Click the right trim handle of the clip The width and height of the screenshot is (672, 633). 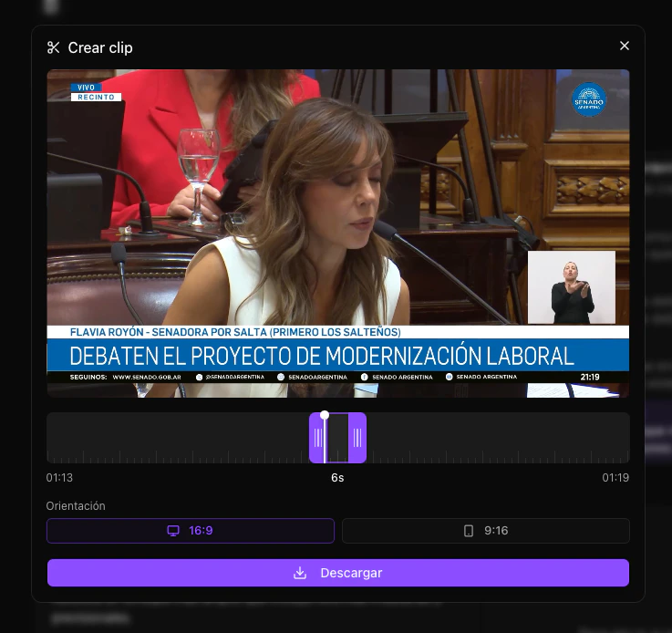point(357,438)
